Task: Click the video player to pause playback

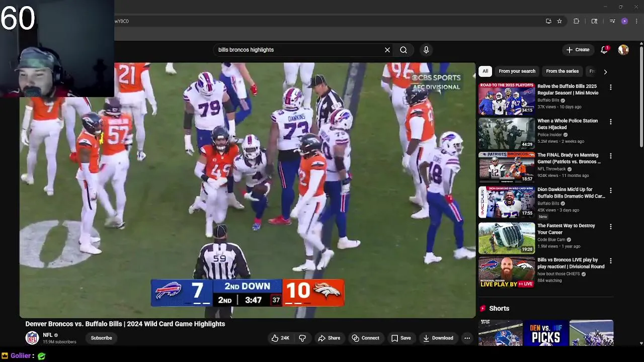Action: 248,190
